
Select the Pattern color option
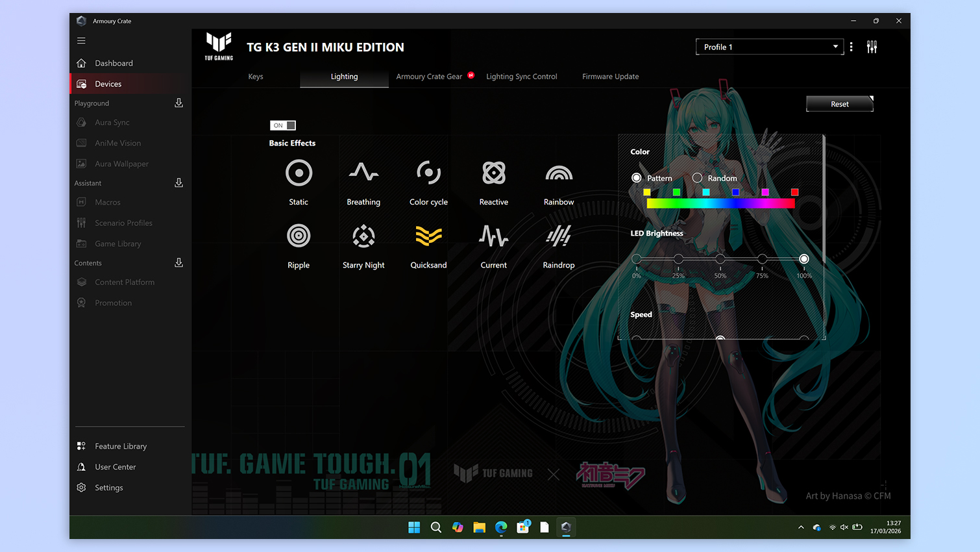click(636, 177)
